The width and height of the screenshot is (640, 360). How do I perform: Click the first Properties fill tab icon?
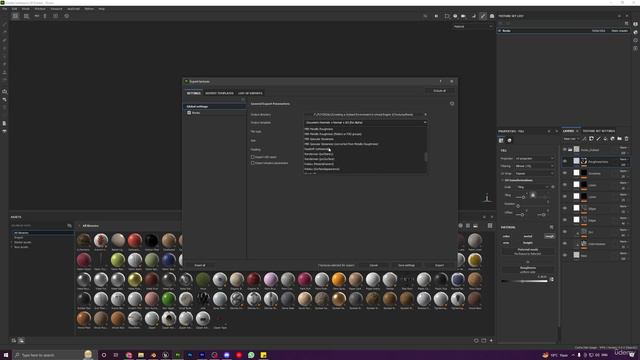pos(501,140)
